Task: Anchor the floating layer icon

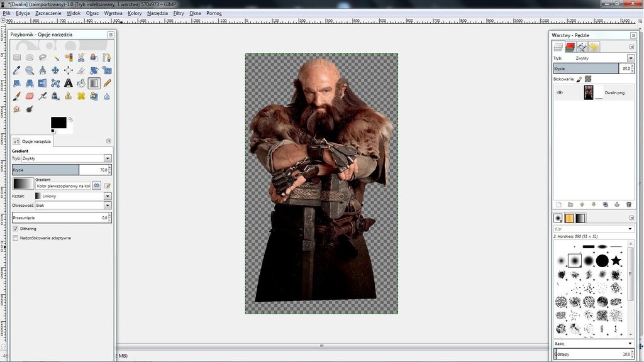Action: point(617,204)
